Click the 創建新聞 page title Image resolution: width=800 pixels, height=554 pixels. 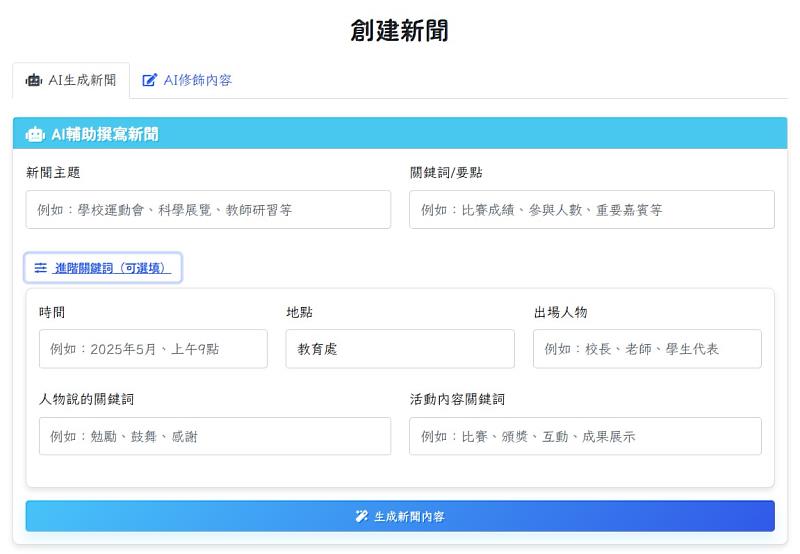[400, 30]
